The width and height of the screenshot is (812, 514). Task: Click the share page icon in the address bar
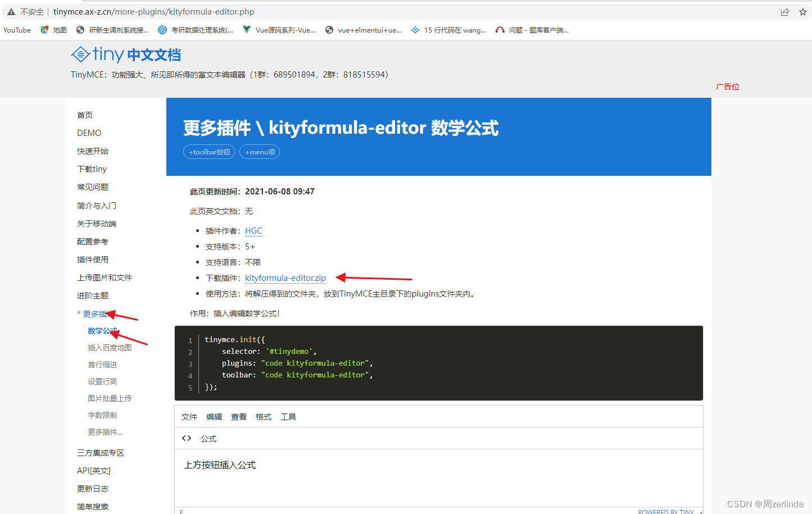785,11
